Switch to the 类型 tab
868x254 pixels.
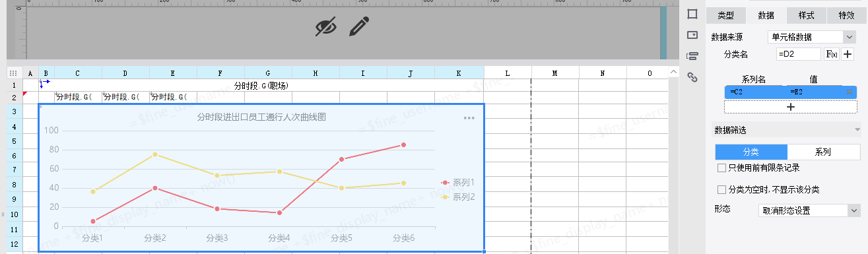(725, 15)
